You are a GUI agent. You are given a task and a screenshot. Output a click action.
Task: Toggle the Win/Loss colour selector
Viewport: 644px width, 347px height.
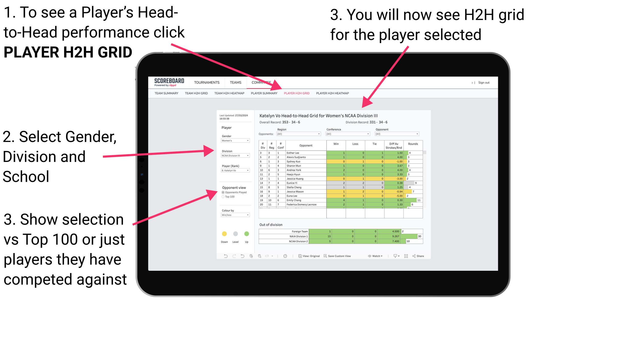[x=235, y=215]
